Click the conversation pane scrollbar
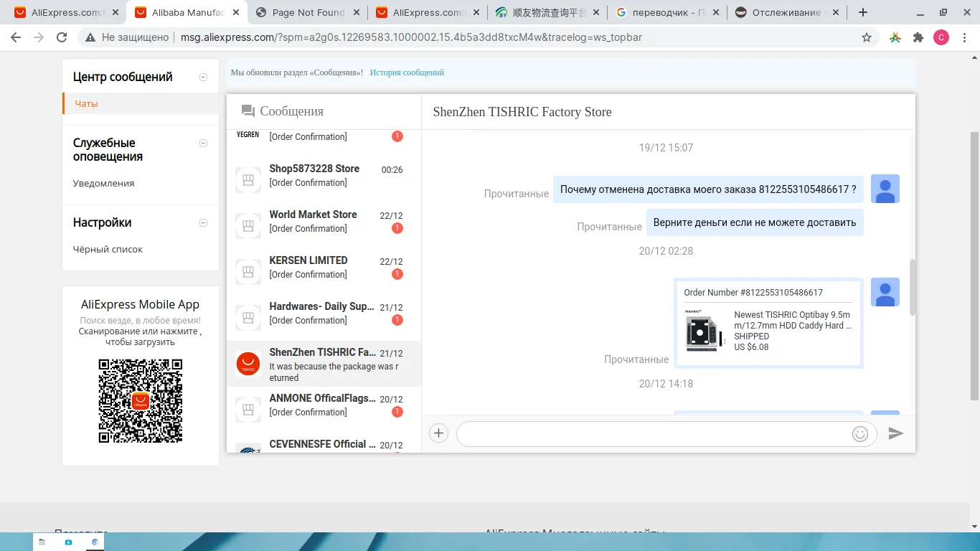 coord(913,287)
